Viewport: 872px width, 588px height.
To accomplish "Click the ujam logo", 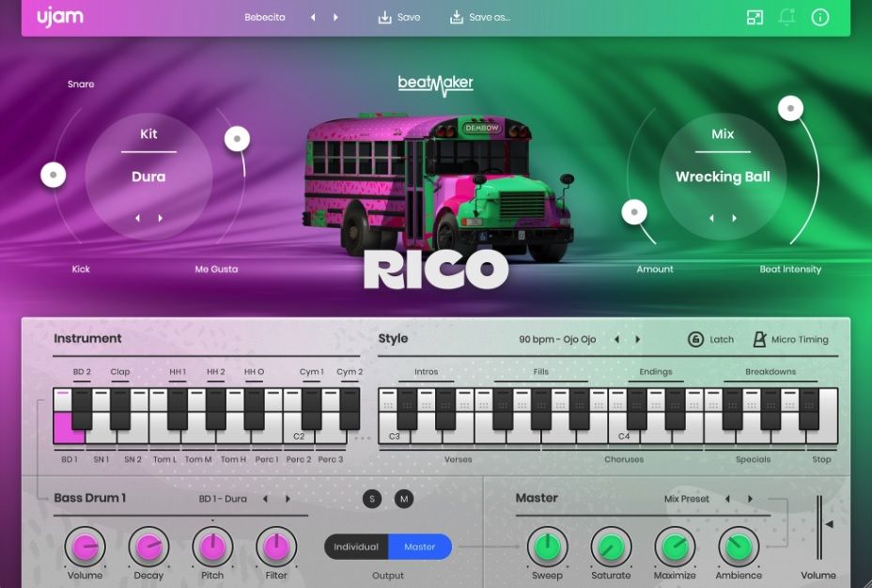I will (x=60, y=17).
